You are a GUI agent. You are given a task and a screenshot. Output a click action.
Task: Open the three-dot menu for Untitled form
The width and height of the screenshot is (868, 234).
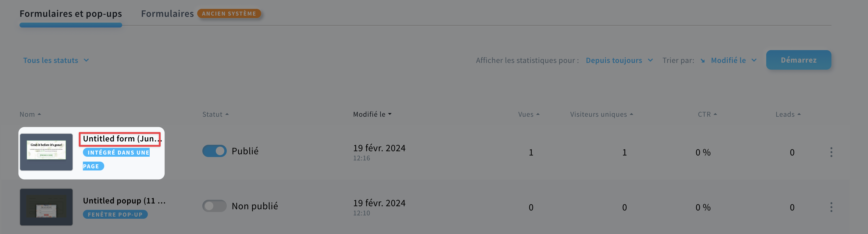pos(831,152)
